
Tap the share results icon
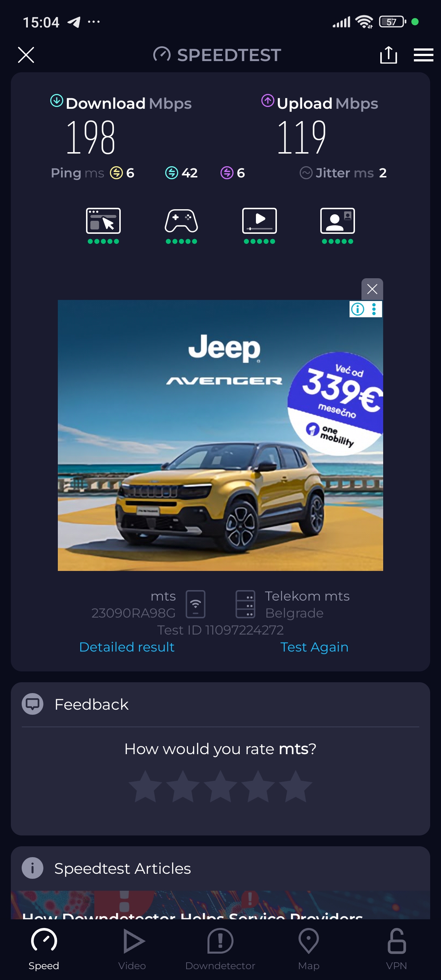point(389,55)
